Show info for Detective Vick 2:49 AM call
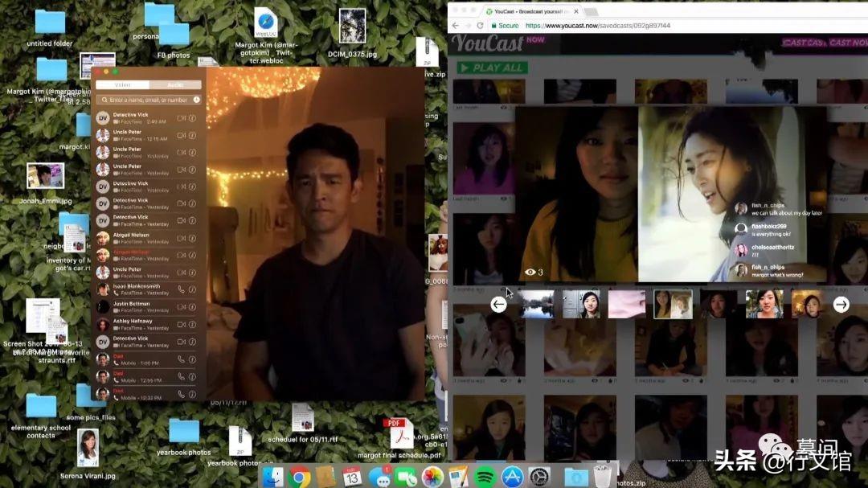Image resolution: width=868 pixels, height=488 pixels. tap(193, 118)
